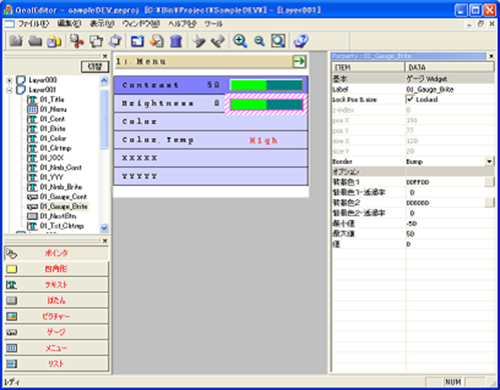The height and width of the screenshot is (390, 500).
Task: Click the New project toolbar icon
Action: (x=16, y=41)
